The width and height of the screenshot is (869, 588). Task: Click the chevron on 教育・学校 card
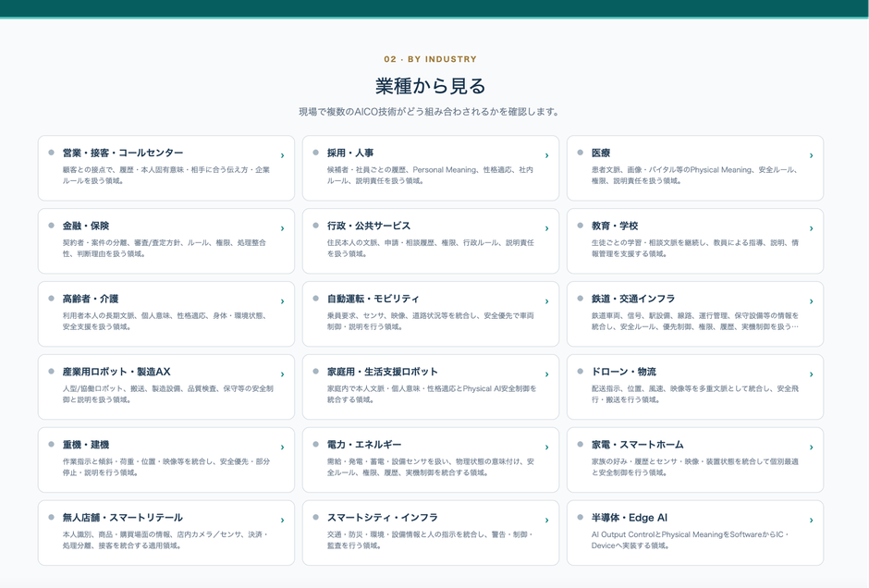click(811, 228)
